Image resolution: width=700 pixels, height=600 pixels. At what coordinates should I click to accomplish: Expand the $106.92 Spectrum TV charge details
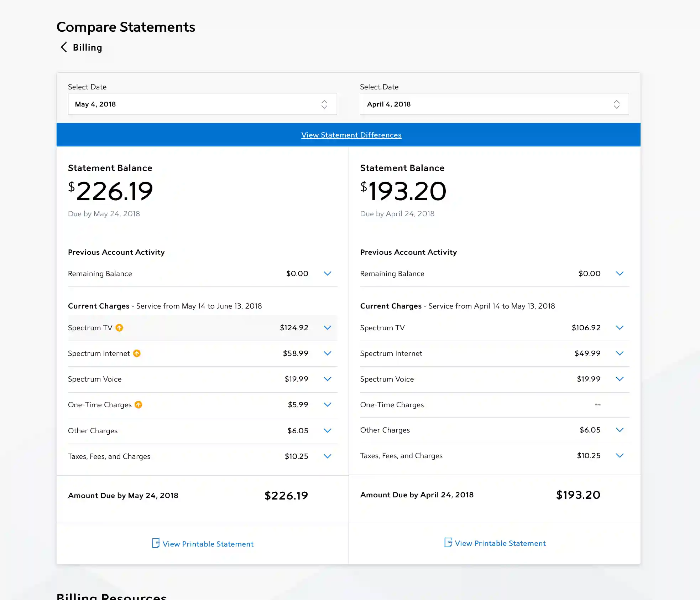point(620,328)
